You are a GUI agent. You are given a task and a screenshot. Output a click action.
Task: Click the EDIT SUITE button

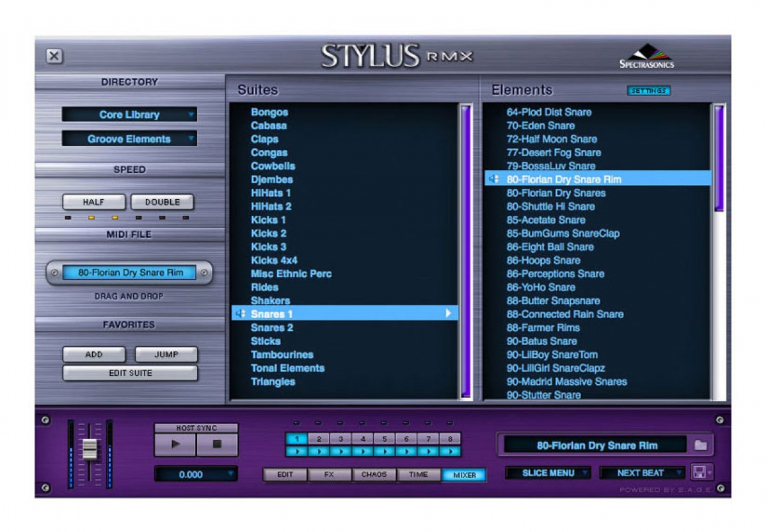pos(130,373)
